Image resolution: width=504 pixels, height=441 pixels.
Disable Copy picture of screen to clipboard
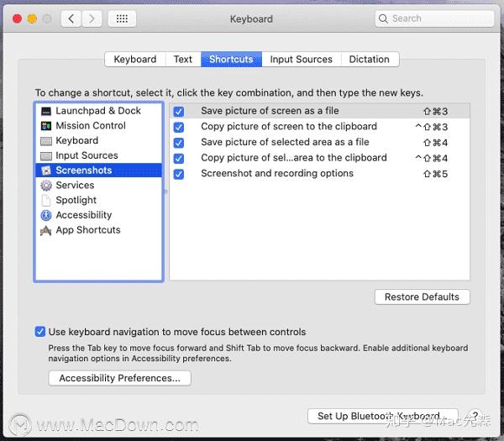(179, 127)
